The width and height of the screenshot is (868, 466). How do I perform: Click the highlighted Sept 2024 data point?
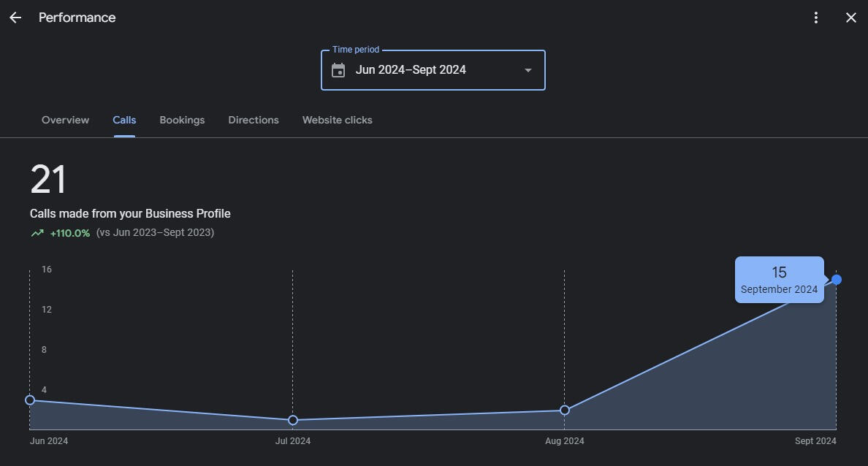(837, 280)
